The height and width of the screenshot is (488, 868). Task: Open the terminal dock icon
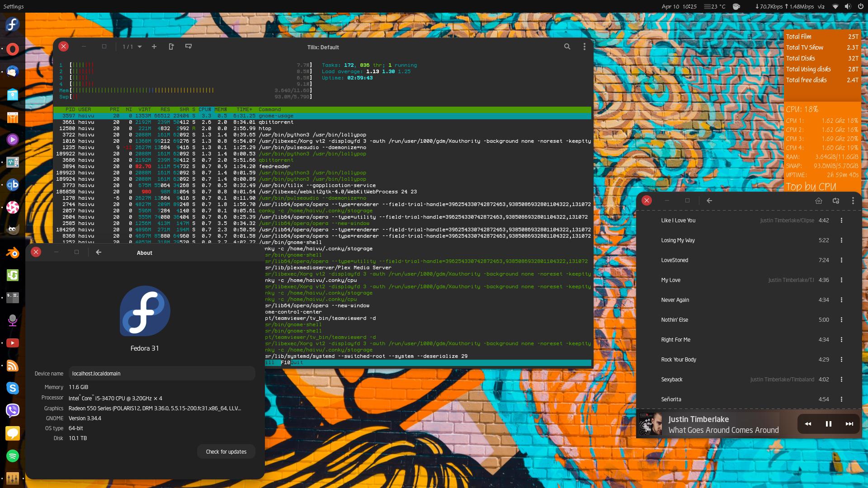[13, 297]
